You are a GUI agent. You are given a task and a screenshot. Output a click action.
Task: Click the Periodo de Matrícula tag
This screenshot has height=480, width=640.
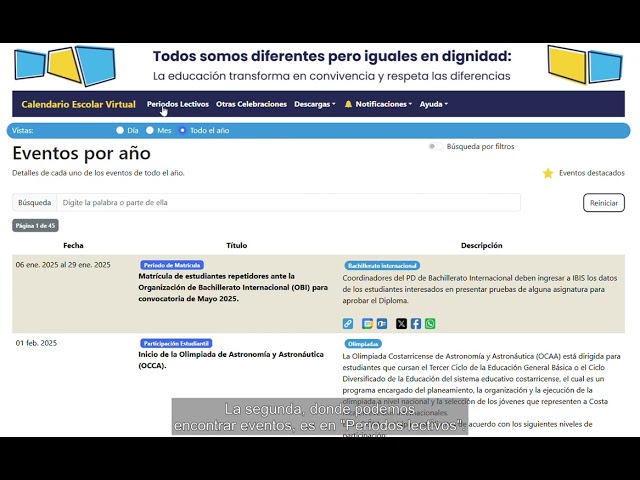click(x=172, y=265)
